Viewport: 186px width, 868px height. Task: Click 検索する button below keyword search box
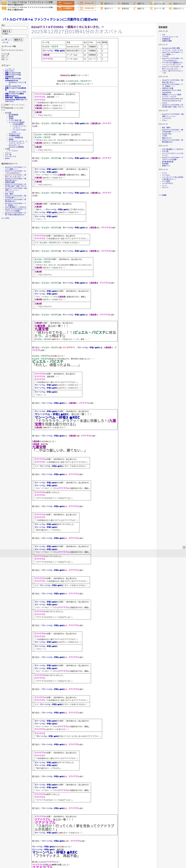click(x=6, y=31)
